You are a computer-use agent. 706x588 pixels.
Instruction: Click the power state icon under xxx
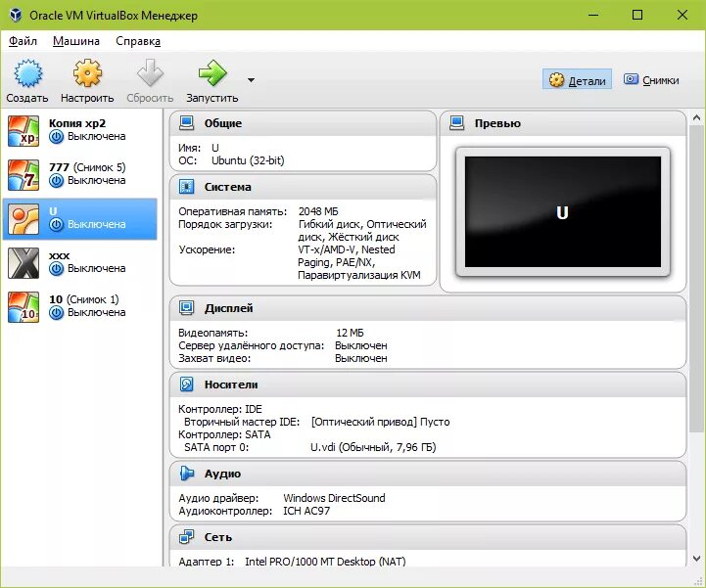coord(56,269)
